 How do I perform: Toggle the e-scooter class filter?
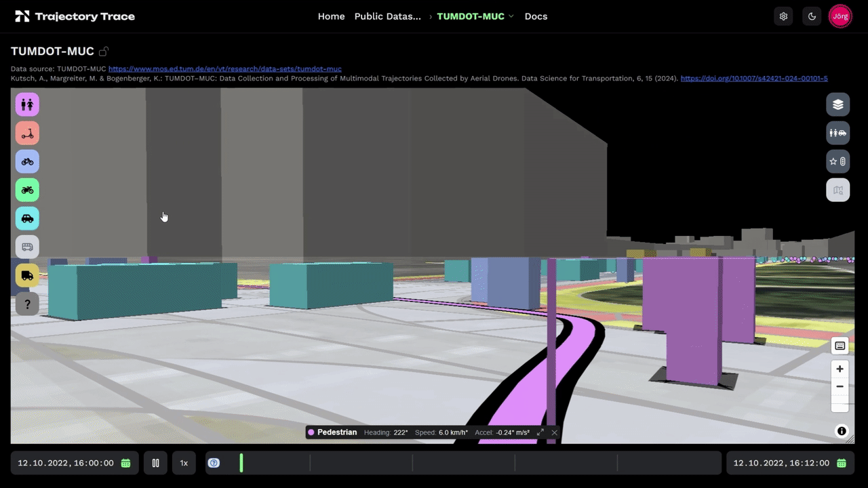[27, 133]
